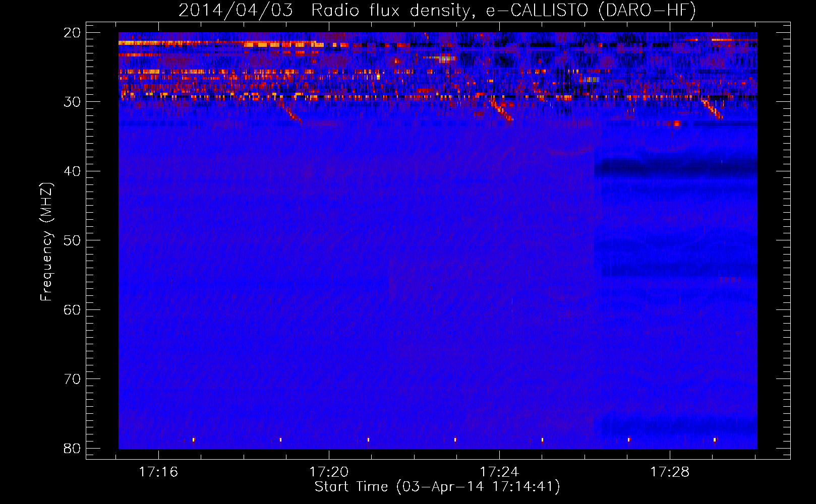Click the 17:24 time tick label
The height and width of the screenshot is (504, 816).
tap(499, 472)
